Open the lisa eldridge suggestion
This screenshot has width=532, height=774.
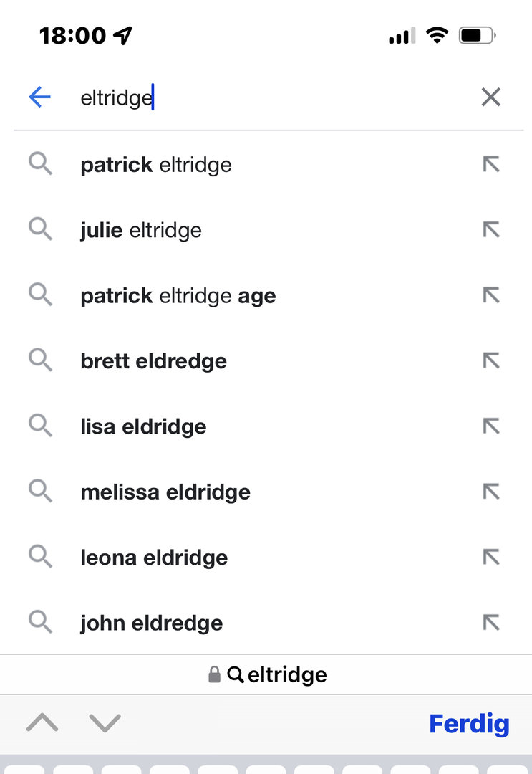[144, 427]
